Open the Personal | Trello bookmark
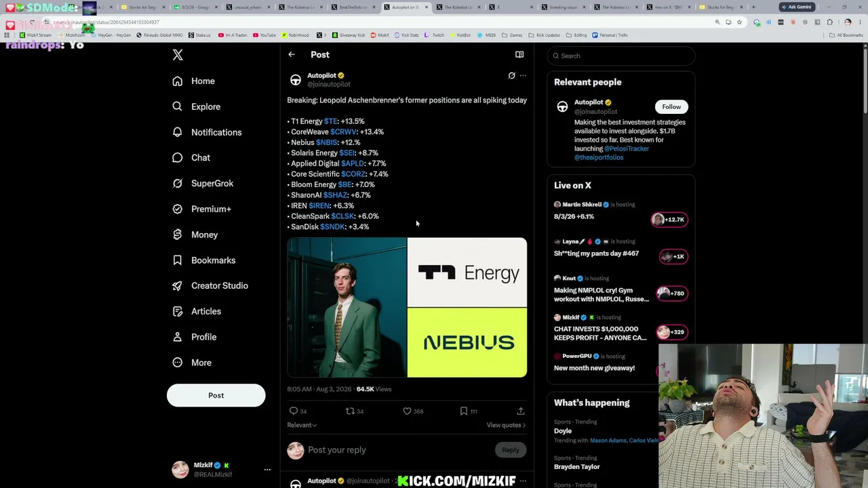Viewport: 868px width, 488px height. point(610,35)
